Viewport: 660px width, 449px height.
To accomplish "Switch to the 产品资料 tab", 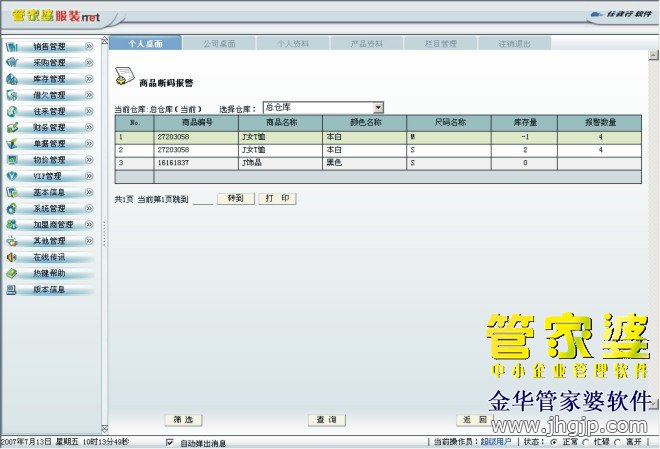I will [x=367, y=43].
